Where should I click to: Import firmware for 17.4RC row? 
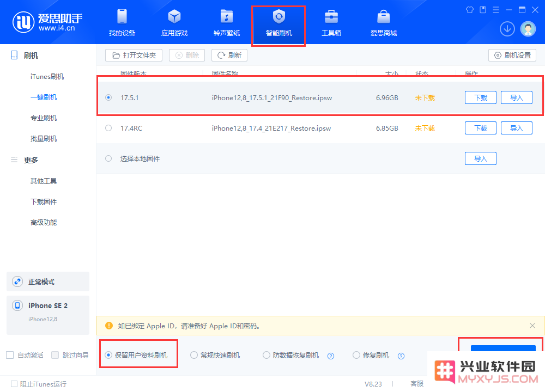point(517,128)
